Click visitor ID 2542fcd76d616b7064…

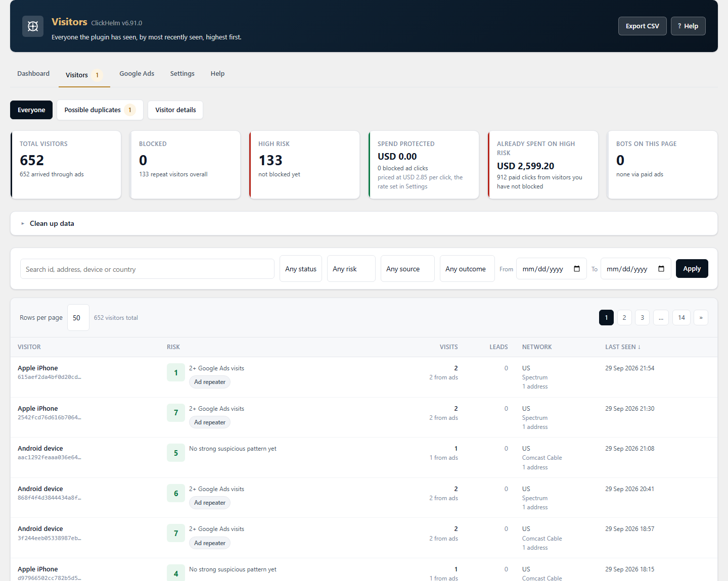click(x=50, y=417)
